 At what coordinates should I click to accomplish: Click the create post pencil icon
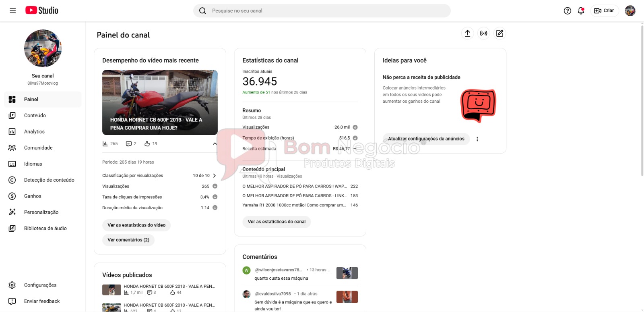(x=500, y=33)
